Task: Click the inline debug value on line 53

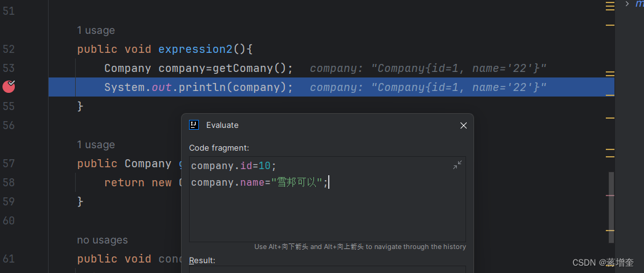Action: (x=428, y=68)
